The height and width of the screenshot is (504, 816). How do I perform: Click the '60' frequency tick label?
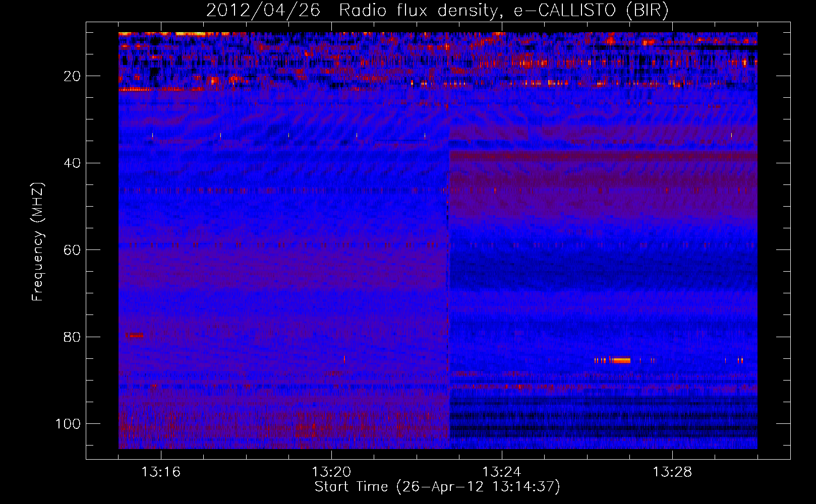[x=72, y=250]
